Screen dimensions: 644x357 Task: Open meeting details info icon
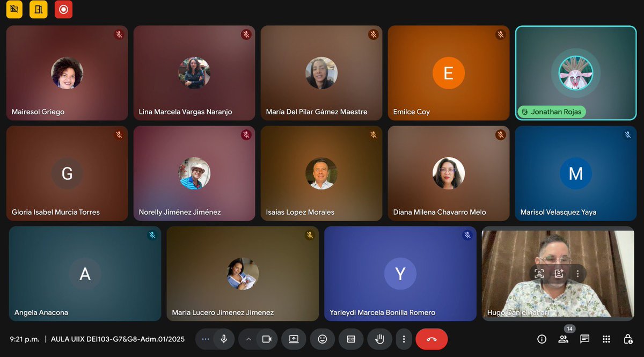pyautogui.click(x=541, y=339)
